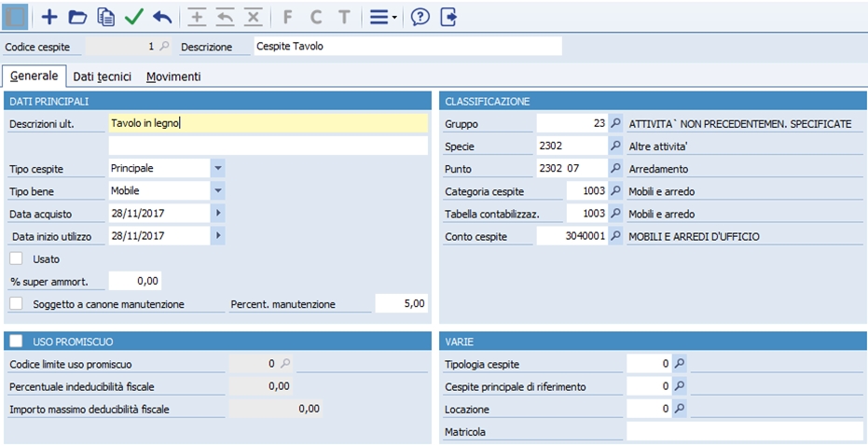The image size is (868, 446).
Task: Look up Cespite principale di riferimento magnifier
Action: [680, 386]
